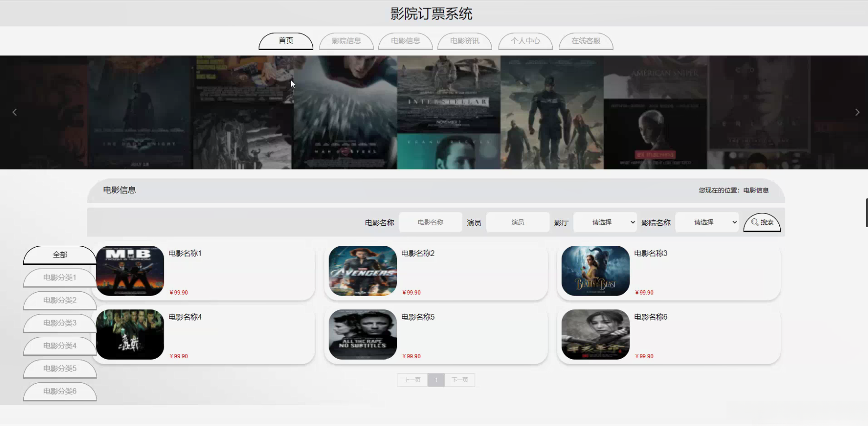Select the 电影分类5 filter
The height and width of the screenshot is (426, 868).
[x=60, y=369]
